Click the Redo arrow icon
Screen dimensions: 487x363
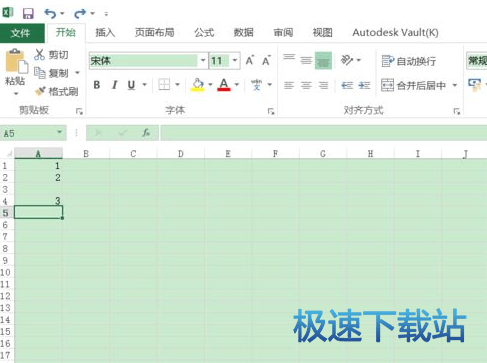80,14
